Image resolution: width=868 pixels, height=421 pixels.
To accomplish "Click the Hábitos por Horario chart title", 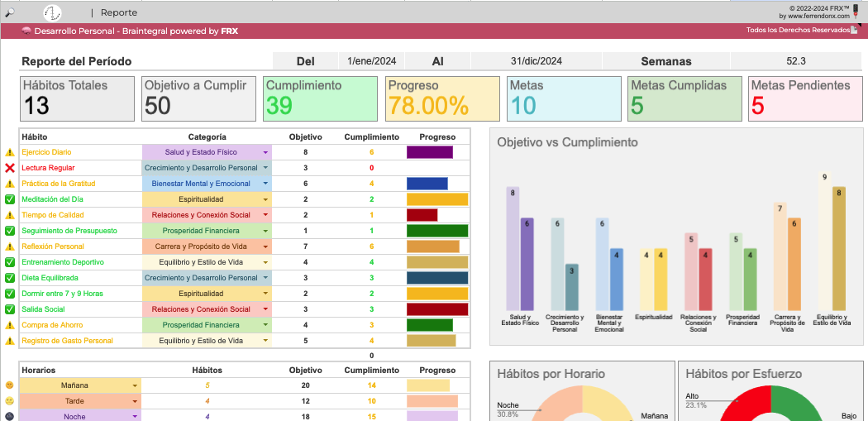I will 551,375.
